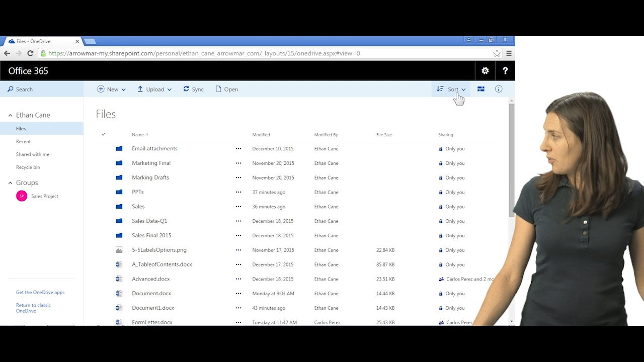Click the Chrome user profile icon in the title bar
This screenshot has width=644, height=362.
pos(469,40)
